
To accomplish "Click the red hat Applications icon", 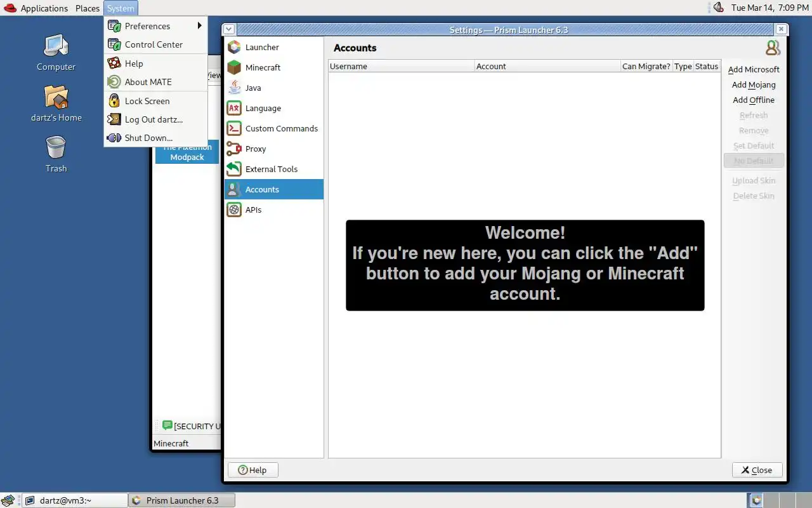I will 10,8.
